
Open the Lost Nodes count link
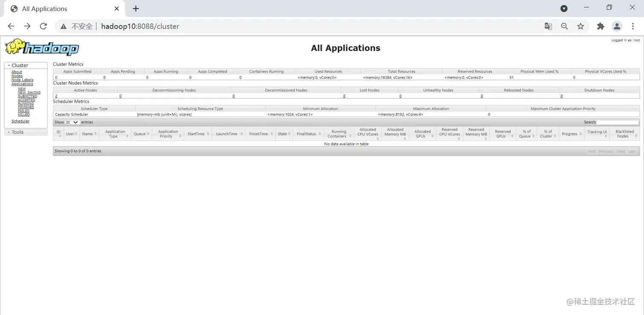[344, 96]
